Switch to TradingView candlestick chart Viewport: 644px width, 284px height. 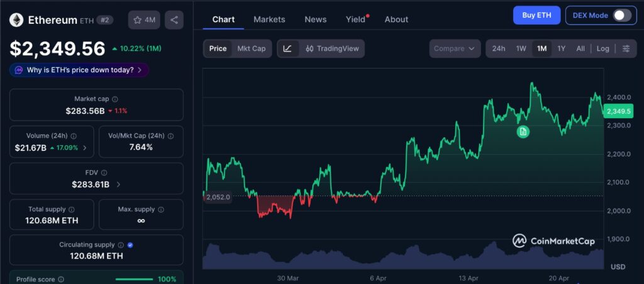point(332,48)
